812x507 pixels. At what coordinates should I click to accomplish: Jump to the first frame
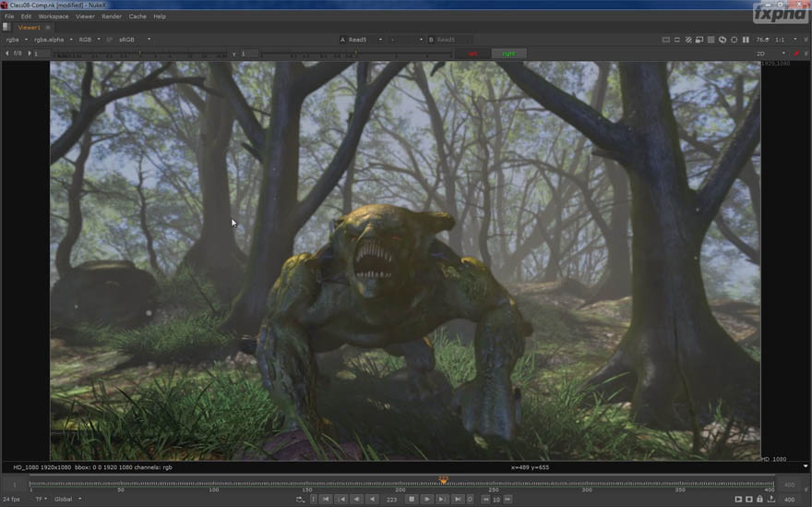326,500
